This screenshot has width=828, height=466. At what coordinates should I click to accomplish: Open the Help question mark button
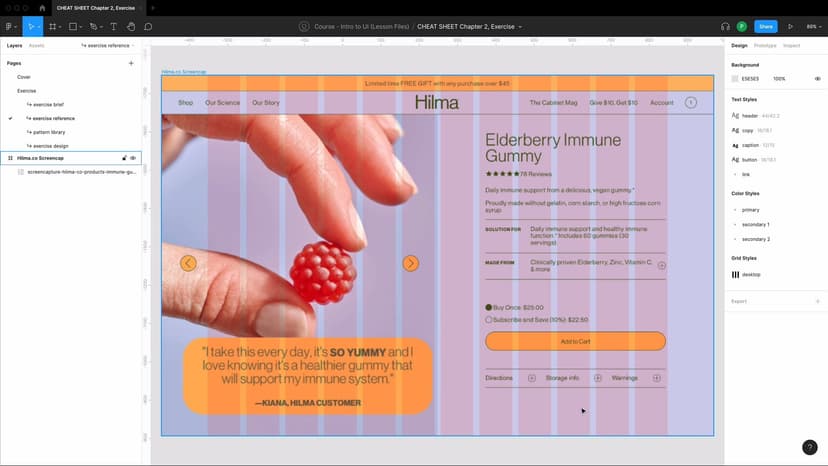click(x=810, y=448)
